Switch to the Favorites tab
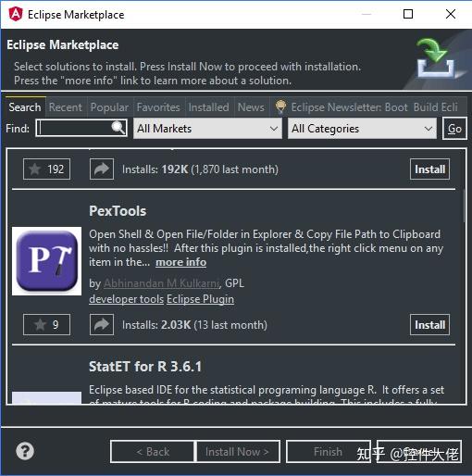The height and width of the screenshot is (476, 472). point(158,107)
